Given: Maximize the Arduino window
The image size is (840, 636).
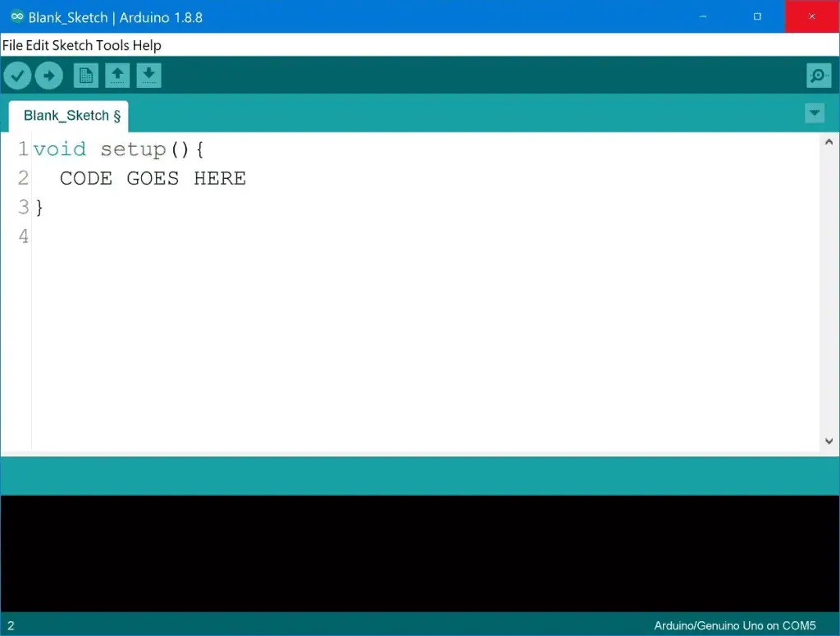Looking at the screenshot, I should [757, 16].
